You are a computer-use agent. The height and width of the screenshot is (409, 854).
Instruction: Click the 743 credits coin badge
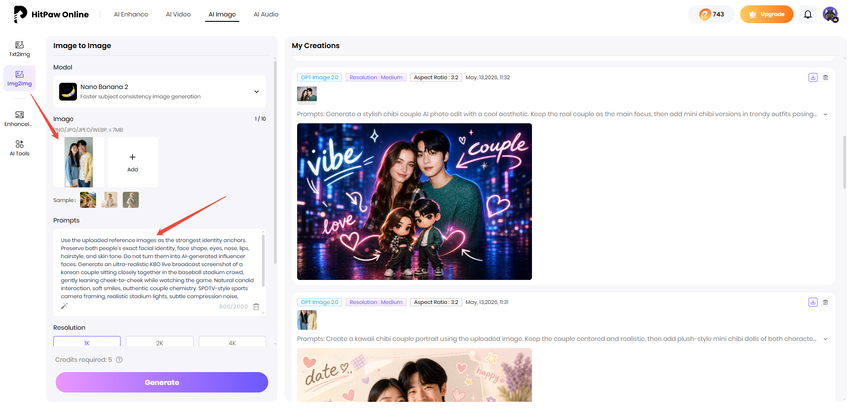(711, 15)
